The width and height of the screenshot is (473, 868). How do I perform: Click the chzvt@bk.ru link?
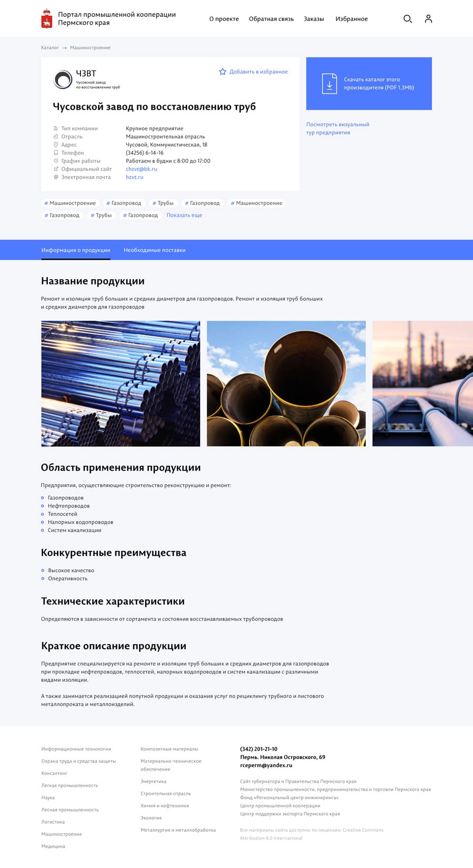click(x=141, y=169)
